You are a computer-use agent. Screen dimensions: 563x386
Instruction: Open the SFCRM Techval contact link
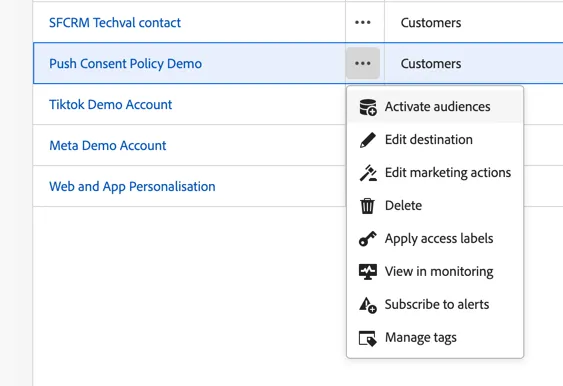pyautogui.click(x=115, y=23)
